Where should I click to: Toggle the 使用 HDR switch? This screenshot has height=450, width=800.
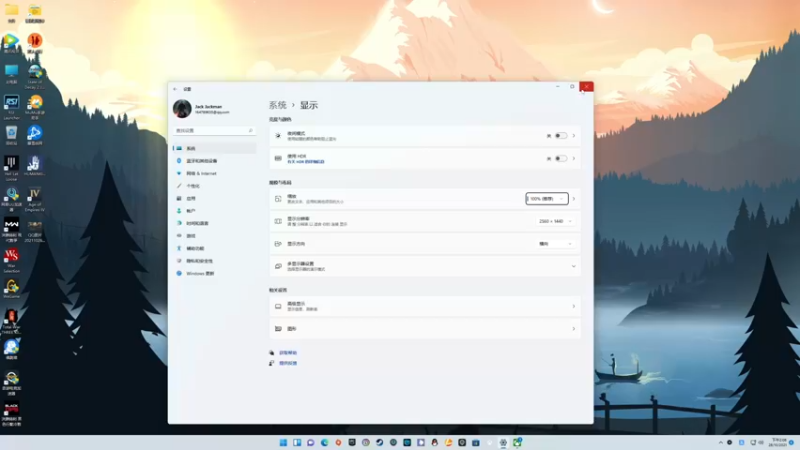pyautogui.click(x=561, y=159)
